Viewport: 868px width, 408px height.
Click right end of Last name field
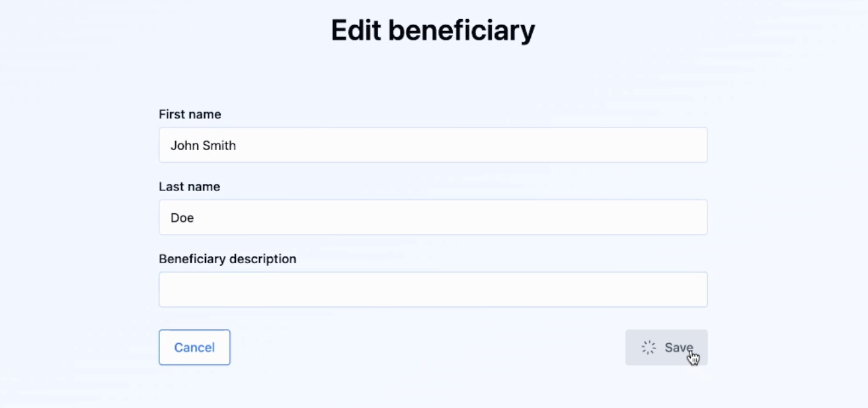[x=694, y=217]
